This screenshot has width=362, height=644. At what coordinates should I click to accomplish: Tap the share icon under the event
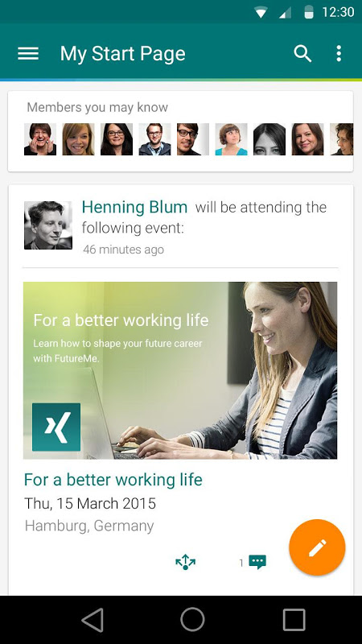(x=186, y=562)
